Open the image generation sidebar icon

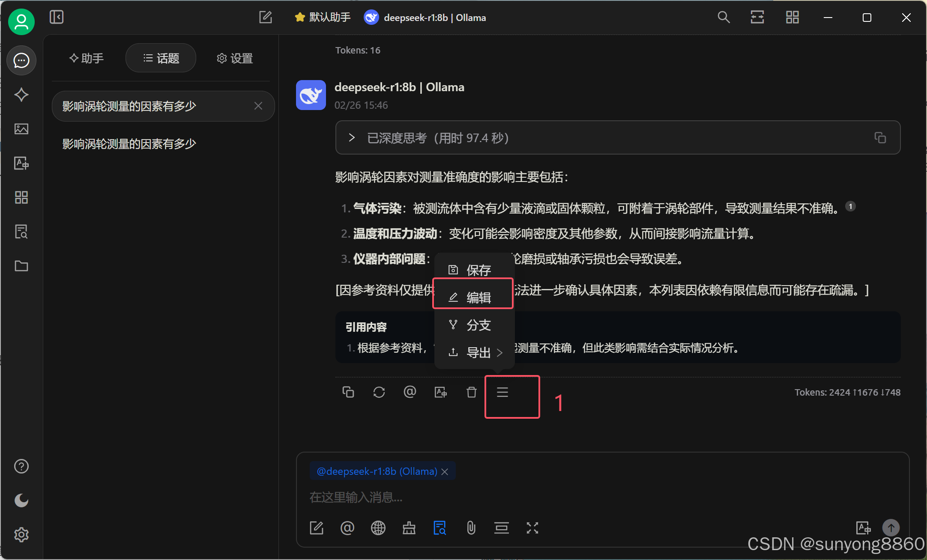pyautogui.click(x=21, y=129)
